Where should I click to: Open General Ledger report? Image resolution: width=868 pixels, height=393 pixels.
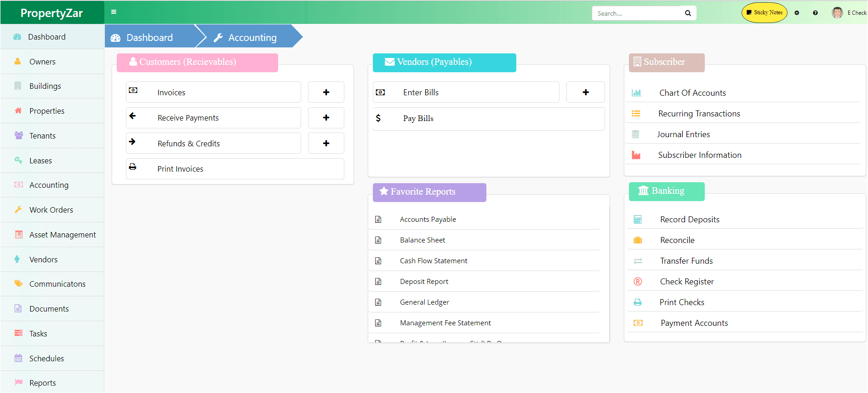pyautogui.click(x=424, y=302)
